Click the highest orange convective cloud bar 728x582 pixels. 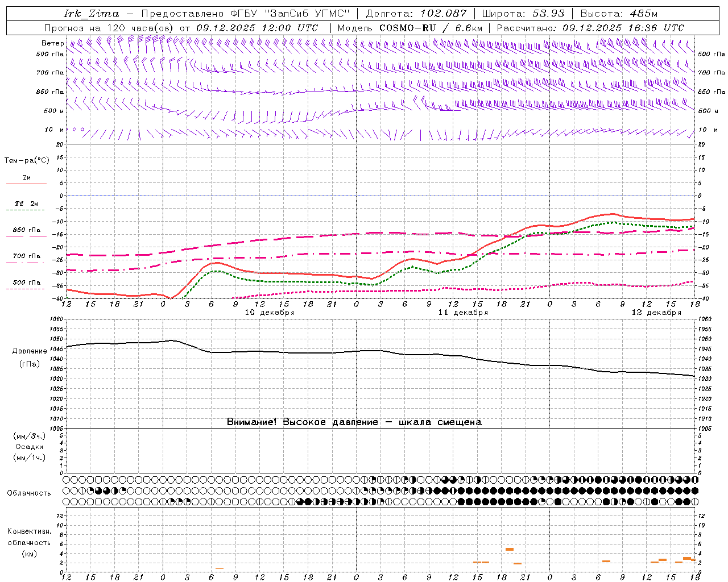tap(510, 549)
